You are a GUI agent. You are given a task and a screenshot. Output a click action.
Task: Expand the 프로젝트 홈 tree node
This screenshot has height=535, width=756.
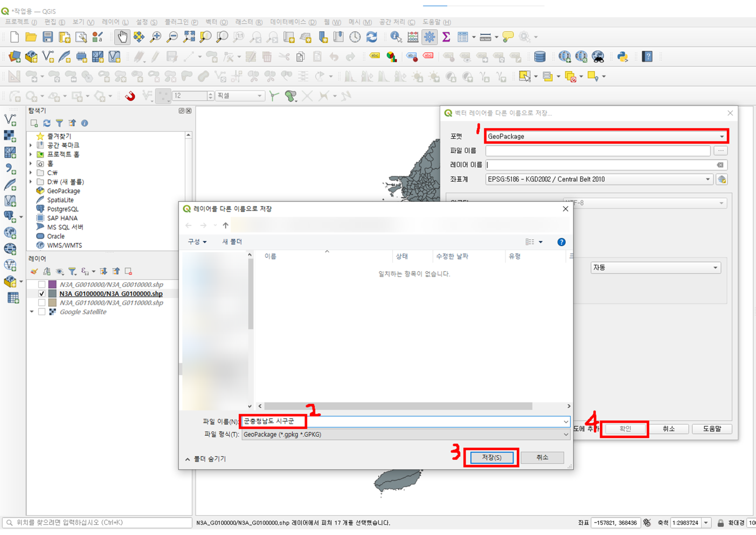click(31, 155)
